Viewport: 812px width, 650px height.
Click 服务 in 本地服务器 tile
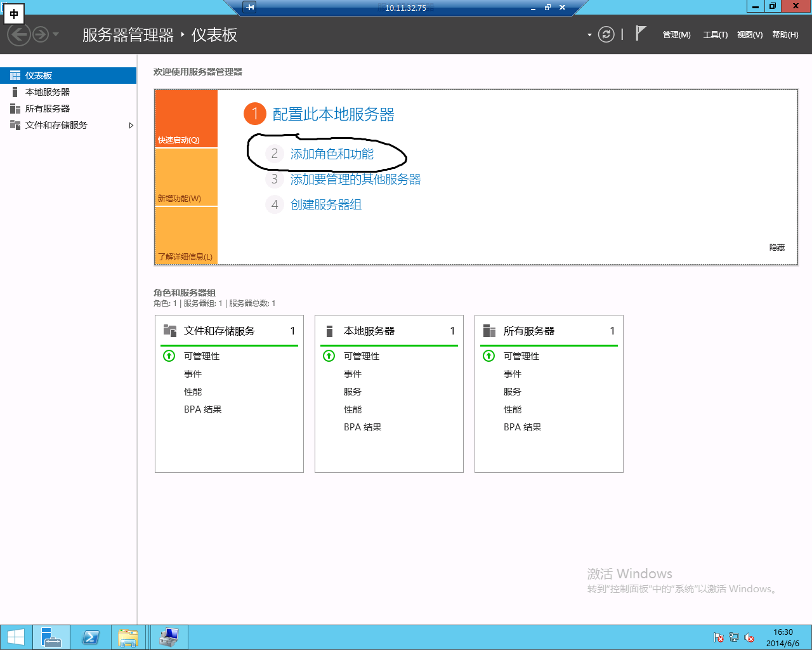tap(353, 392)
